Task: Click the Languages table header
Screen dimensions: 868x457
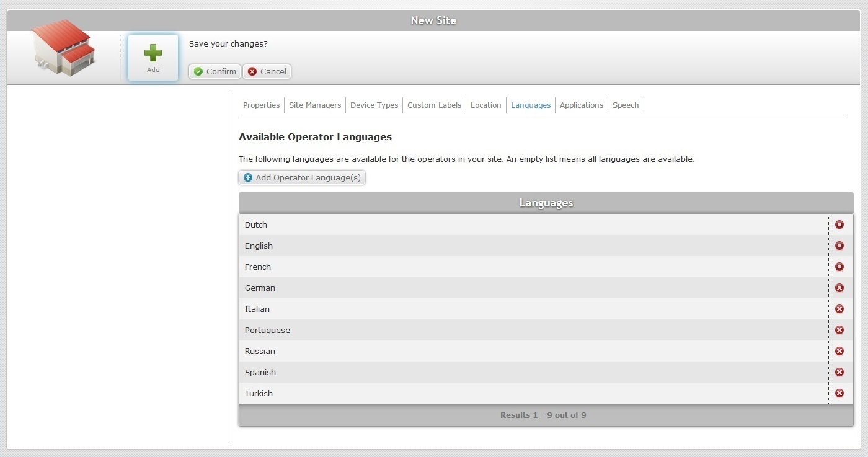Action: (x=546, y=203)
